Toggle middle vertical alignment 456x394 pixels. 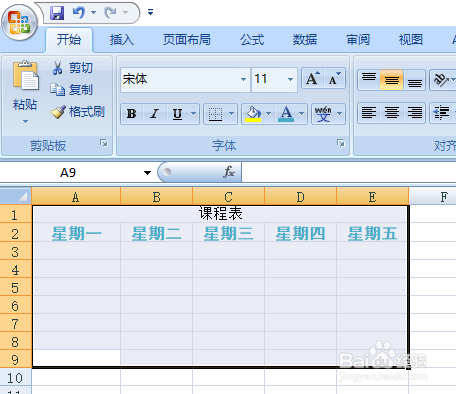(x=392, y=80)
